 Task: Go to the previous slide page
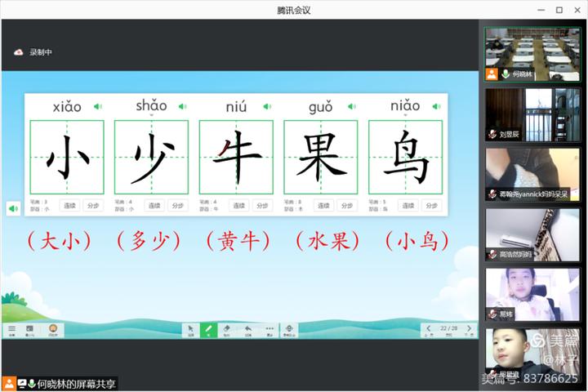point(429,328)
